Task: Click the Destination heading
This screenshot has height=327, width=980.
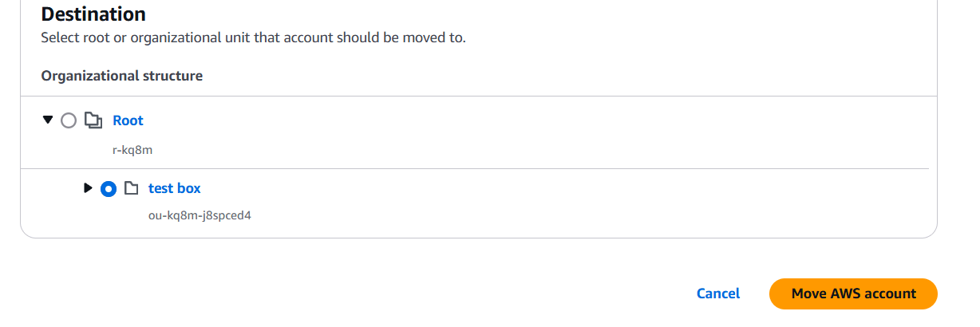Action: [93, 14]
